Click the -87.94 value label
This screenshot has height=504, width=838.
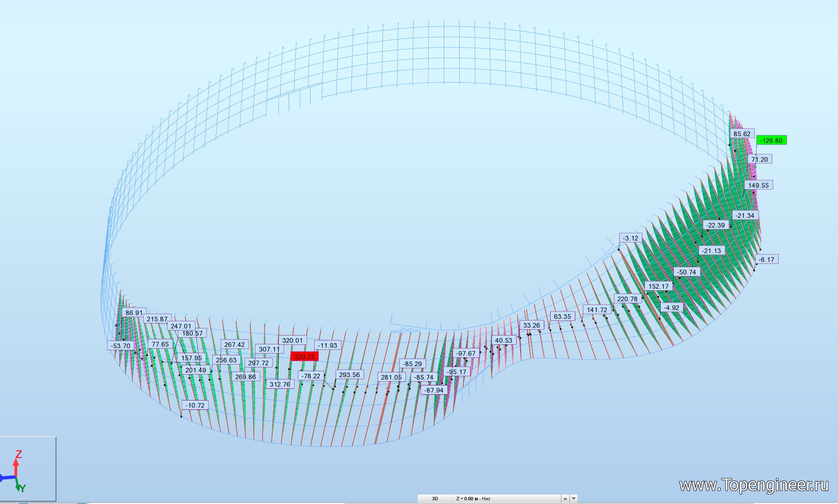[433, 390]
